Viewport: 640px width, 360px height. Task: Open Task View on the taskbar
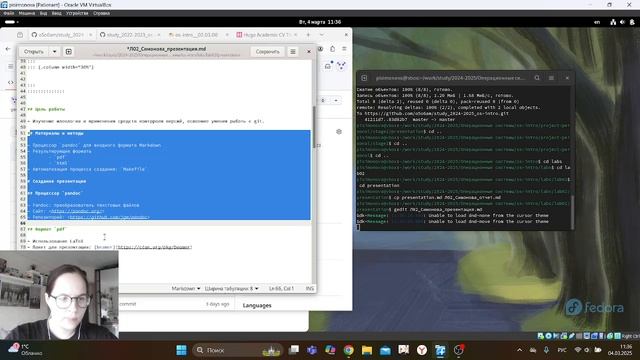tap(293, 350)
